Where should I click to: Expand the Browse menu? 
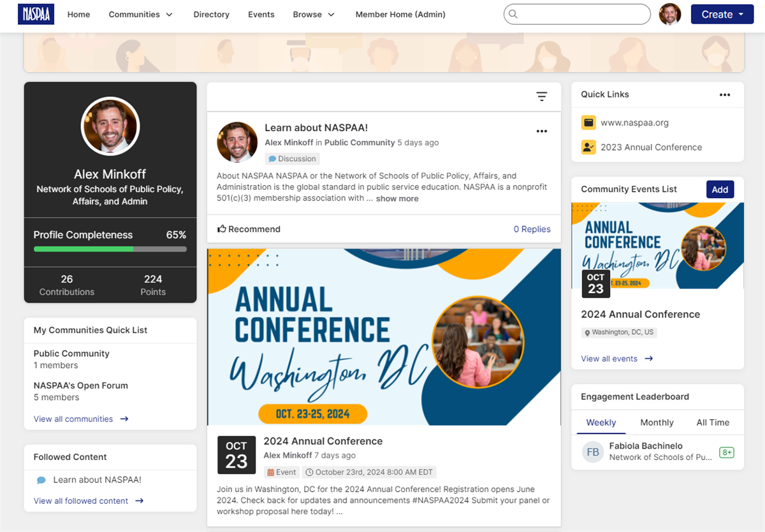pyautogui.click(x=314, y=14)
